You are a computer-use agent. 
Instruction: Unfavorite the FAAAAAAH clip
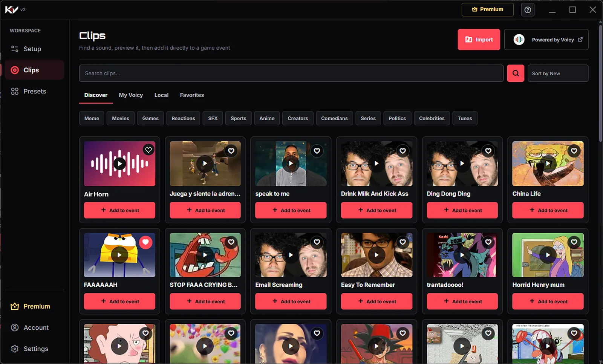[x=145, y=242]
